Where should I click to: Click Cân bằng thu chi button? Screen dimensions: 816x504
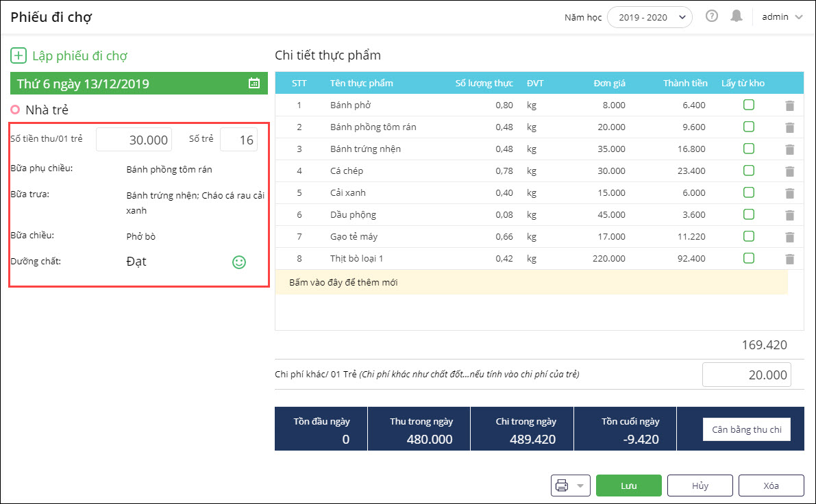click(x=746, y=429)
